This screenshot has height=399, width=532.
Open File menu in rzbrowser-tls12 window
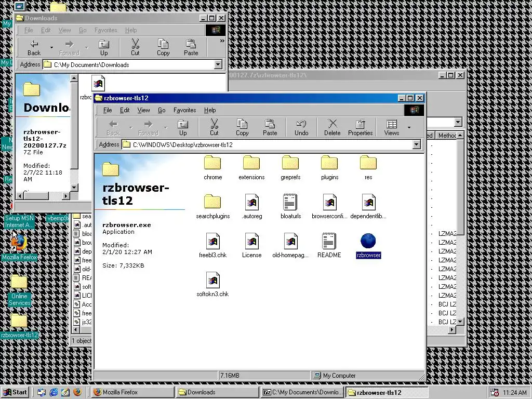[108, 110]
